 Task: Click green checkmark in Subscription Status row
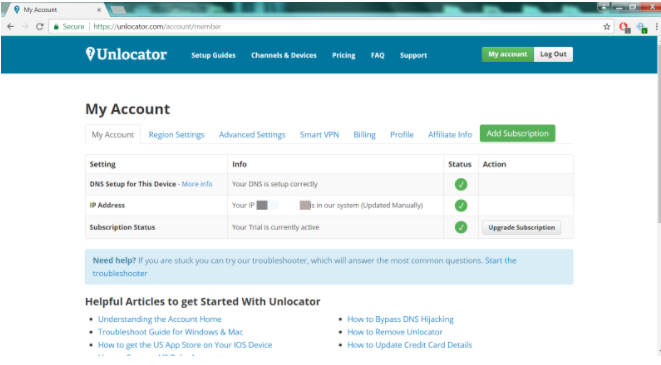click(x=461, y=227)
